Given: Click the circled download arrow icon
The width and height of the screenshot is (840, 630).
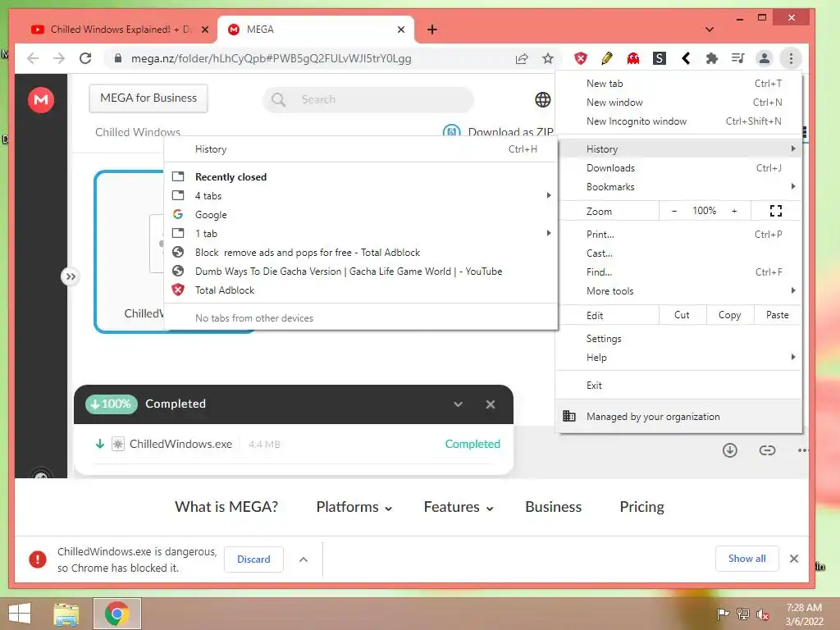Looking at the screenshot, I should 729,450.
